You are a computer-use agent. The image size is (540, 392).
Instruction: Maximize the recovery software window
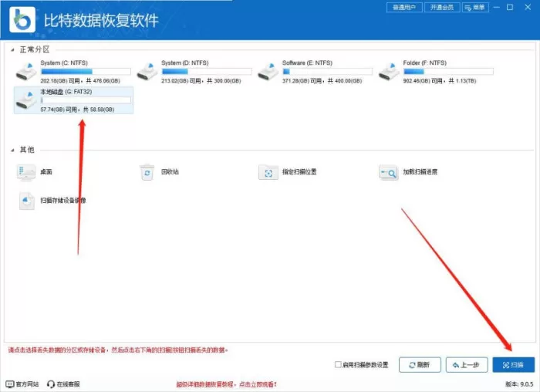[x=510, y=7]
